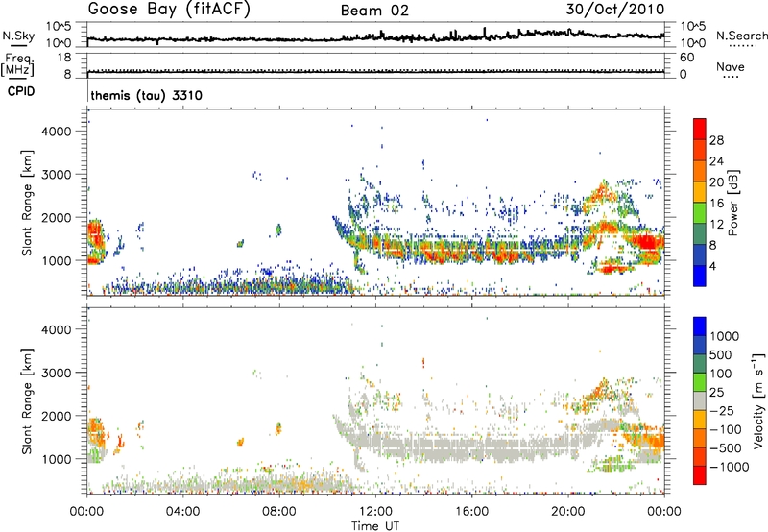
Task: Click the velocity panel 'Slant Range [km]' title
Action: click(x=27, y=400)
